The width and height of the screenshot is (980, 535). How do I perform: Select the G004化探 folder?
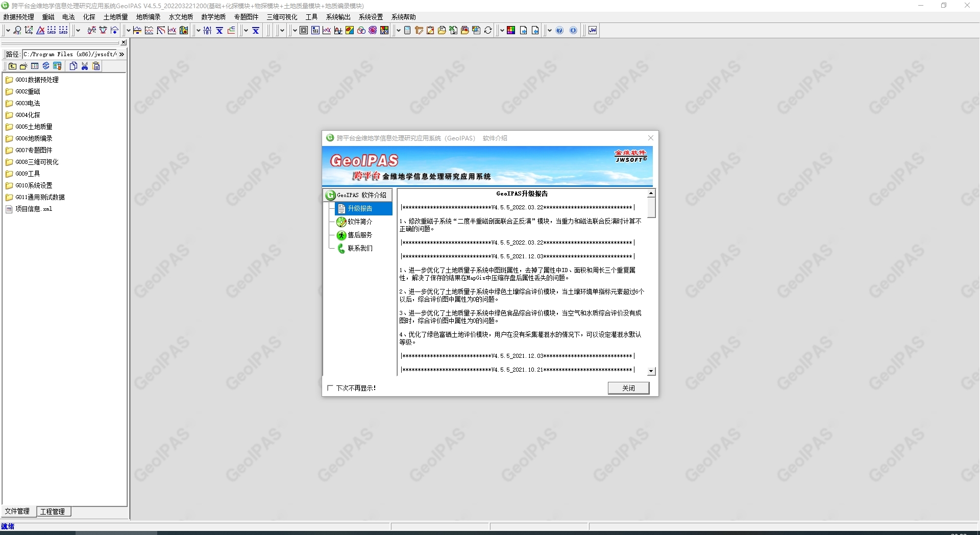(22, 115)
